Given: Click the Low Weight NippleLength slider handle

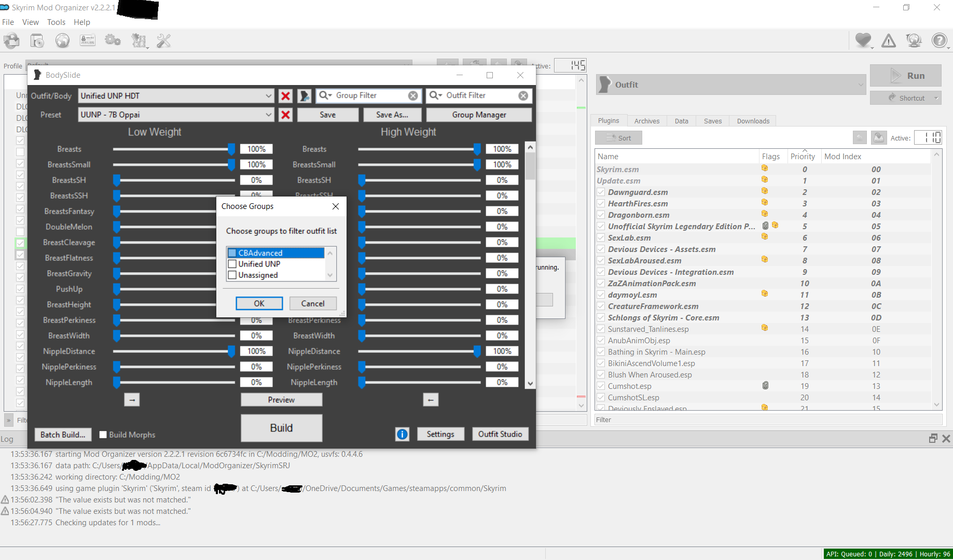Looking at the screenshot, I should [117, 382].
